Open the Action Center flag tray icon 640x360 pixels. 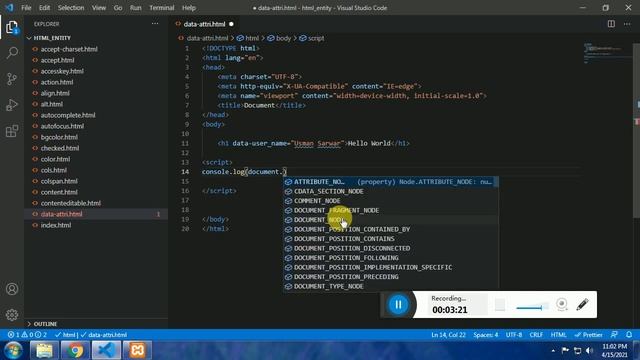pos(565,350)
